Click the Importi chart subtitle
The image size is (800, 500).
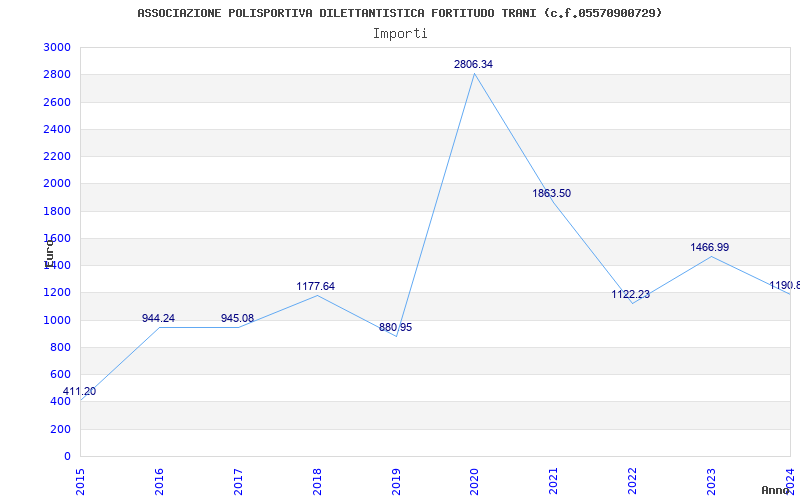[x=400, y=34]
